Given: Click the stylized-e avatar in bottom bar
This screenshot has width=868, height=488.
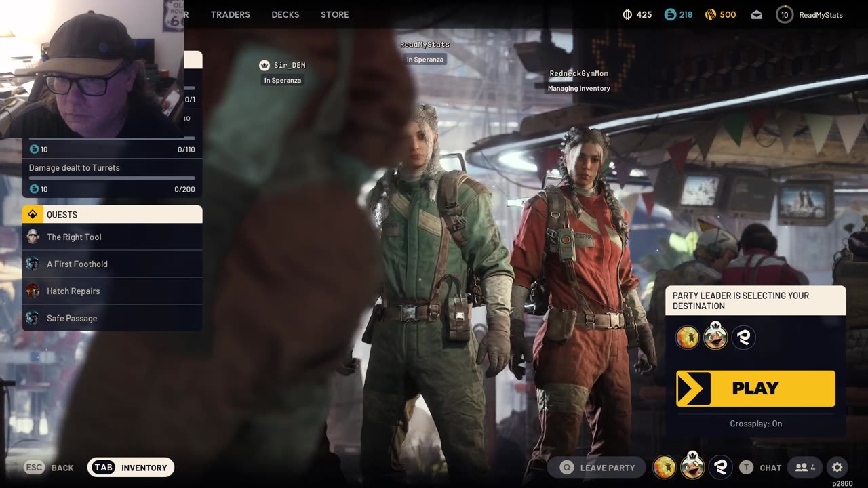Looking at the screenshot, I should (721, 467).
